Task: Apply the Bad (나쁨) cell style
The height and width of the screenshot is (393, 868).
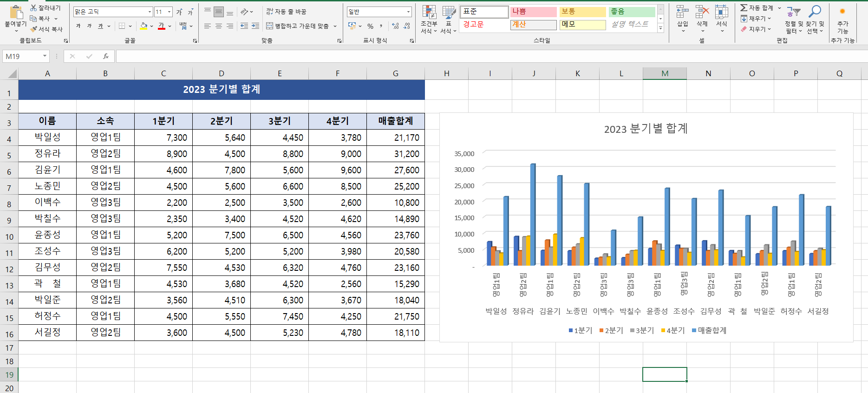Action: [534, 12]
